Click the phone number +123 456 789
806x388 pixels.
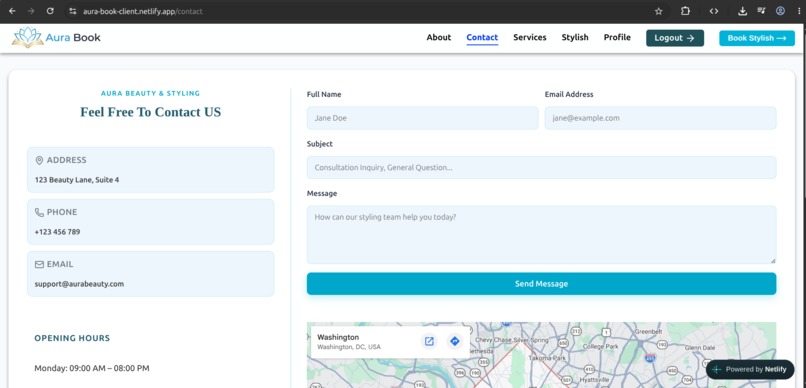[58, 232]
